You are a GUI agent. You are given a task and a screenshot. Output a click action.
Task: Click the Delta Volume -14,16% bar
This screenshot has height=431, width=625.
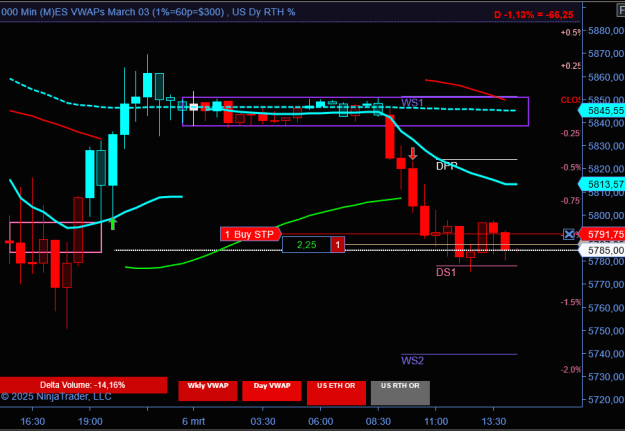(83, 385)
